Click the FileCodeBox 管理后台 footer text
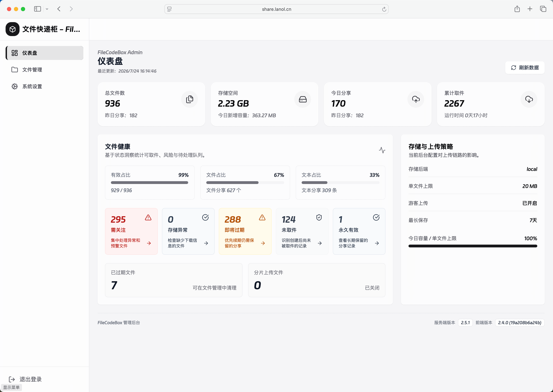The width and height of the screenshot is (553, 392). [x=119, y=323]
